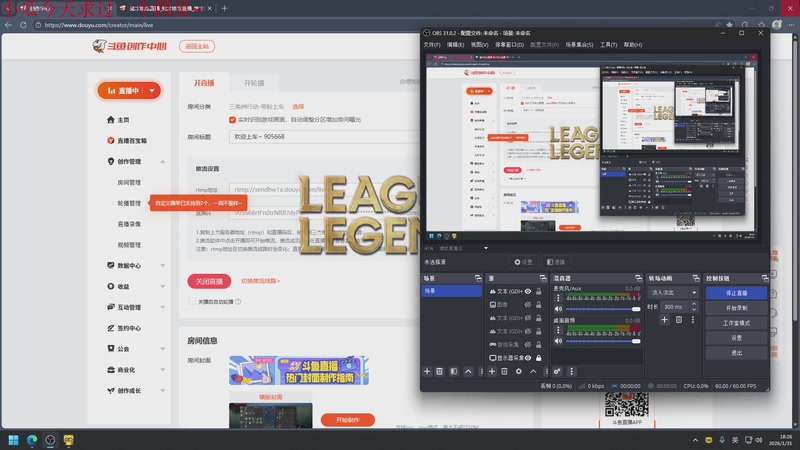800x450 pixels.
Task: Open advanced audio properties gear in the mixer
Action: pyautogui.click(x=557, y=371)
